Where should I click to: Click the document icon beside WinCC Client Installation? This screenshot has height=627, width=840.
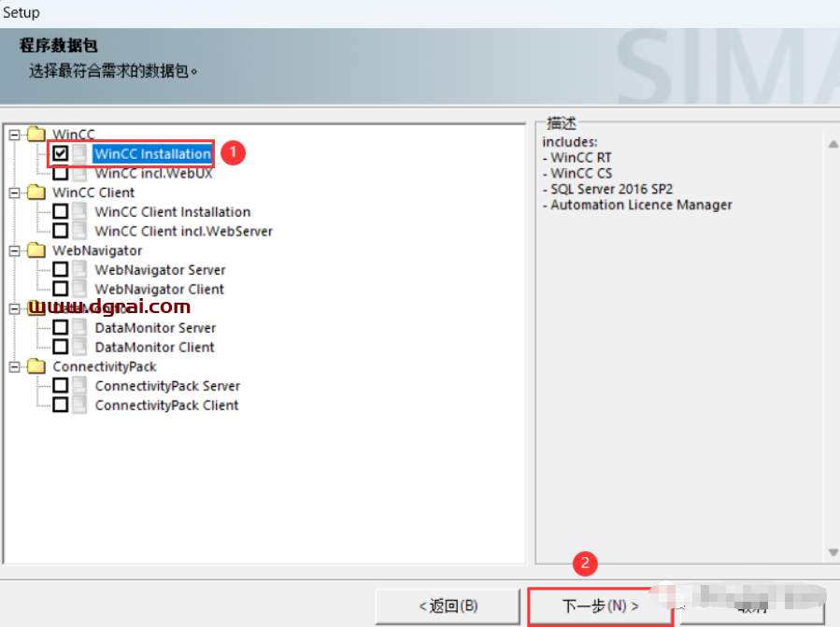pyautogui.click(x=80, y=212)
